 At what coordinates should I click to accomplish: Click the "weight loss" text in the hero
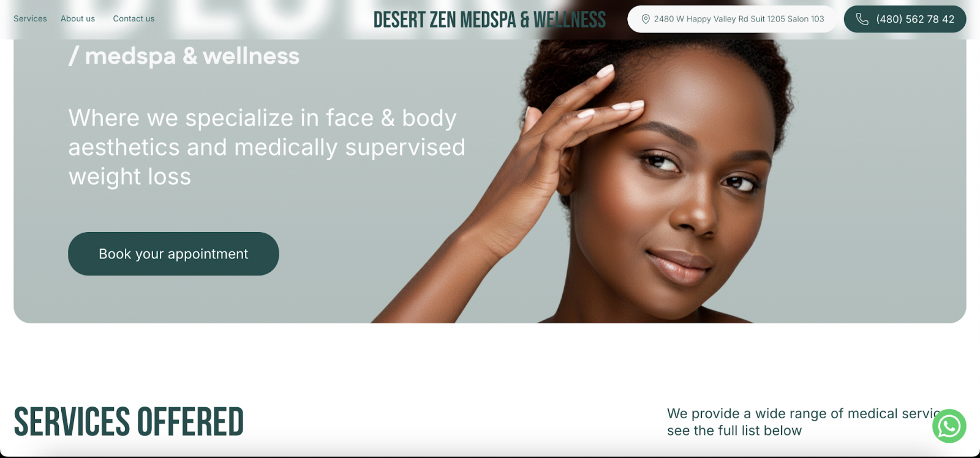click(130, 176)
